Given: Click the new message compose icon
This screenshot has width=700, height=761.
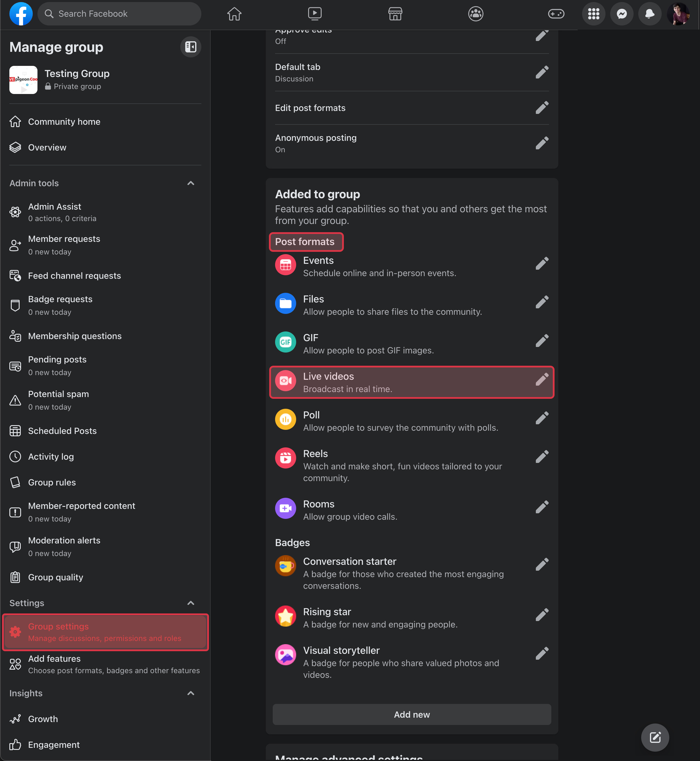Looking at the screenshot, I should (x=655, y=738).
